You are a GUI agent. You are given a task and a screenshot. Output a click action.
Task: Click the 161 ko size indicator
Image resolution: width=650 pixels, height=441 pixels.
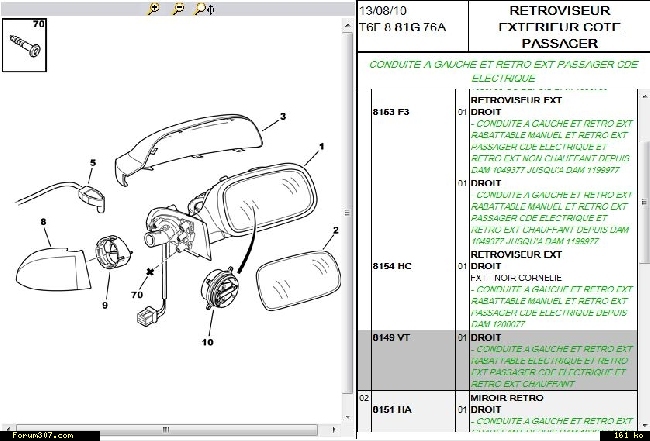click(628, 435)
